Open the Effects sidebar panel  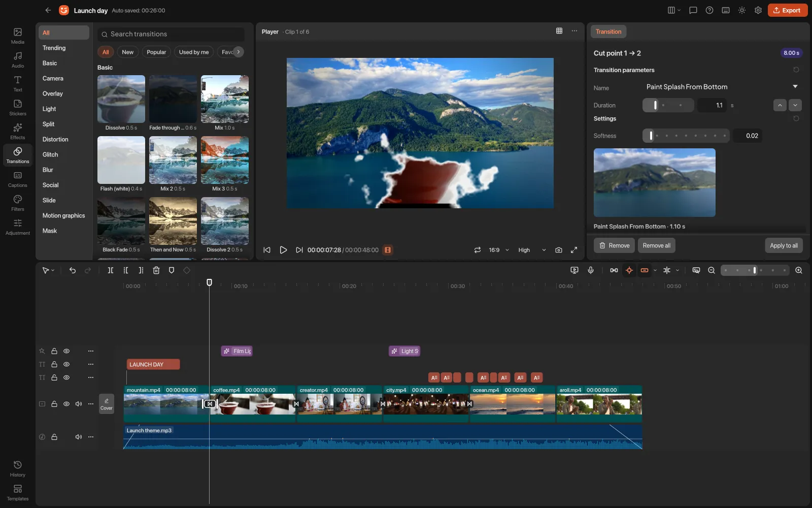tap(18, 131)
